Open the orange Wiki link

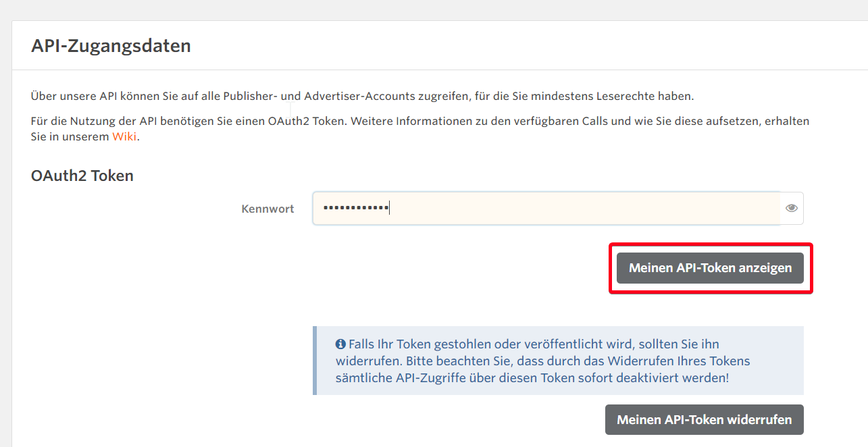[124, 136]
